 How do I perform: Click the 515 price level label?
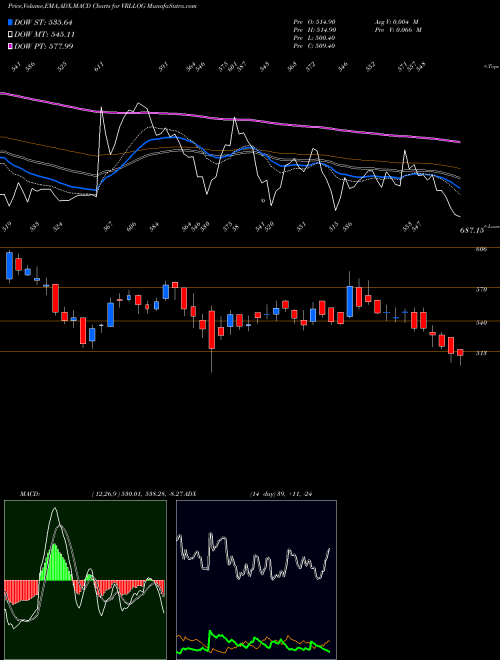pos(481,353)
